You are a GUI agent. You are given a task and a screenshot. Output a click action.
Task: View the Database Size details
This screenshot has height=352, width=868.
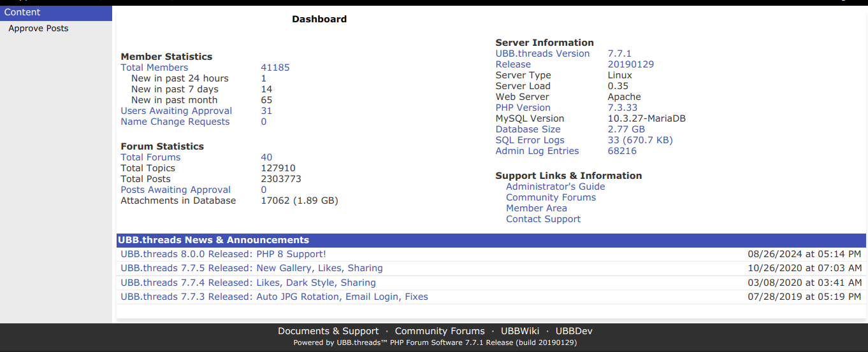tap(528, 129)
